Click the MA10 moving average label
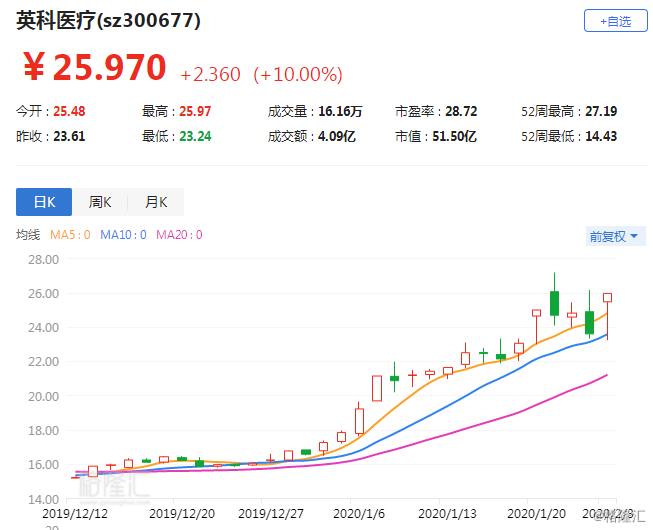 123,235
